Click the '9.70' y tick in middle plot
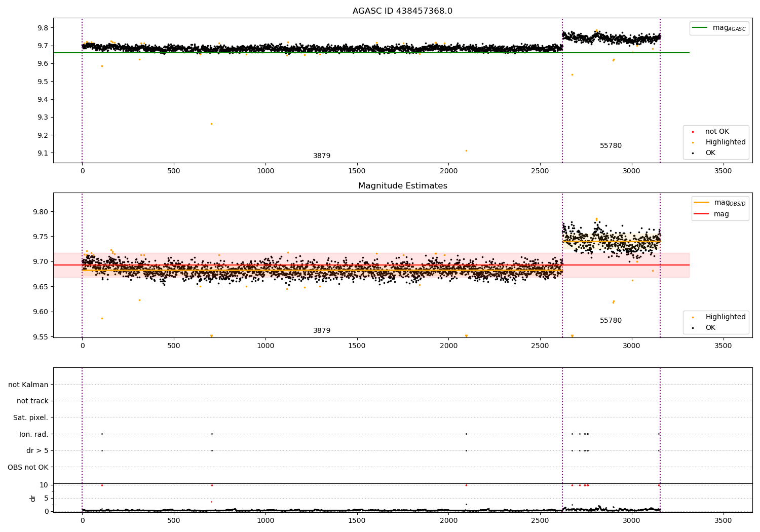Image resolution: width=760 pixels, height=532 pixels. coord(40,262)
